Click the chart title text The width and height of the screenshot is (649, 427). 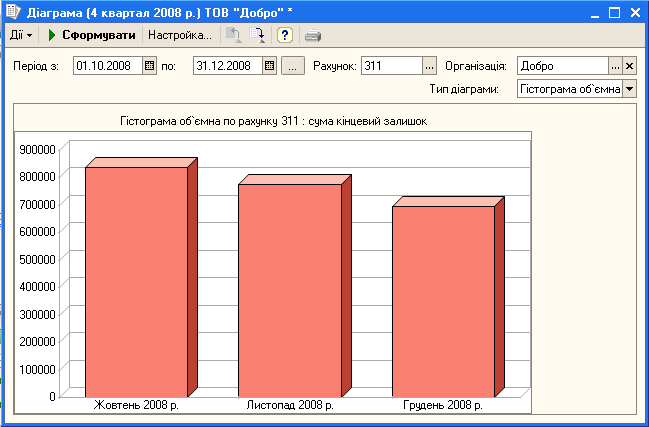[x=274, y=121]
